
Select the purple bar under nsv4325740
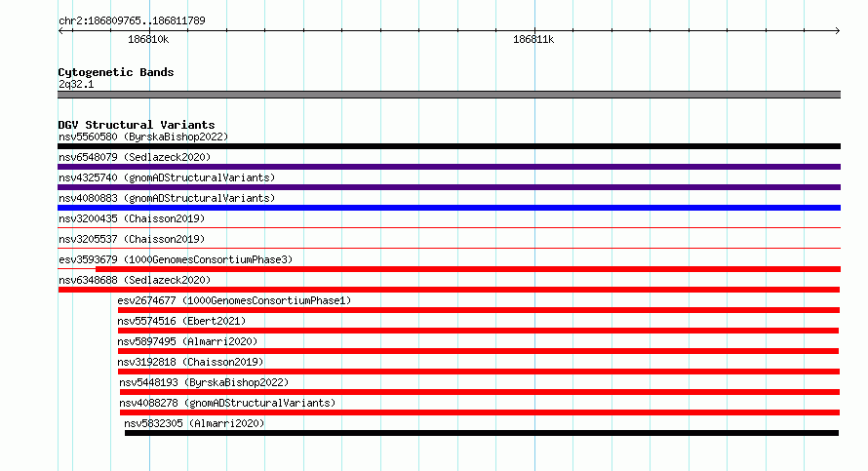[x=449, y=187]
